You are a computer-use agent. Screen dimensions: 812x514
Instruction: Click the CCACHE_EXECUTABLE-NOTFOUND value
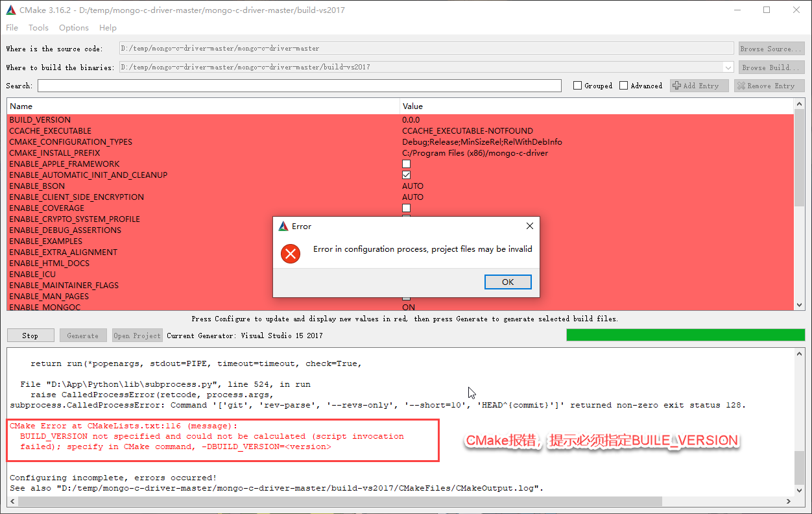pos(468,131)
